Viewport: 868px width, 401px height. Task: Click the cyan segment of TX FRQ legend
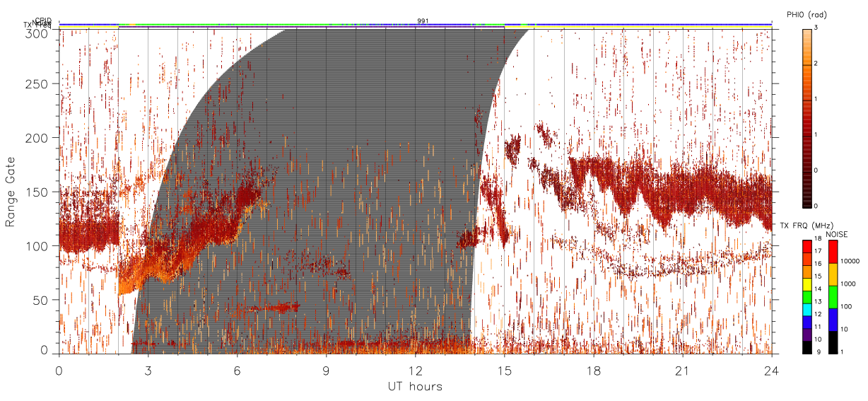click(x=807, y=310)
